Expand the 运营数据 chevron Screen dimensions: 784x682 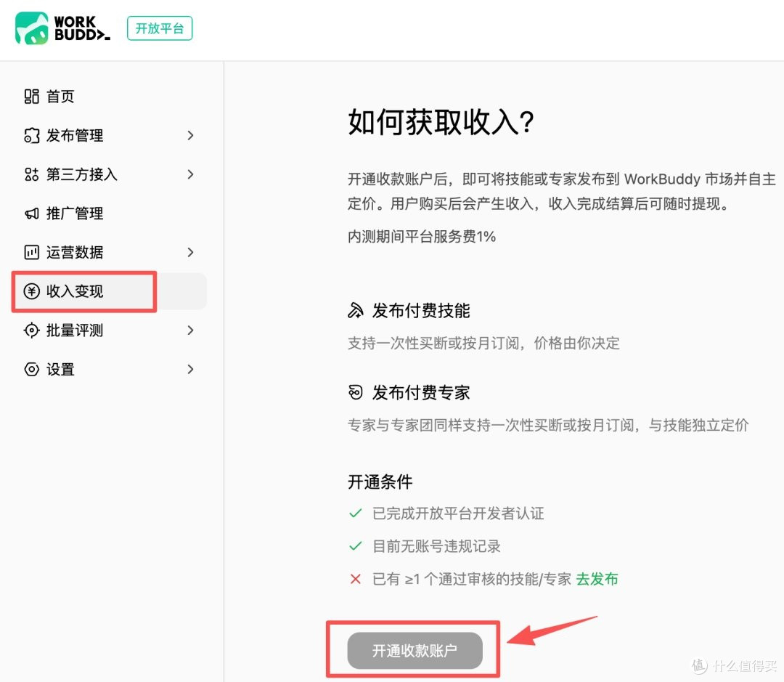(x=190, y=252)
